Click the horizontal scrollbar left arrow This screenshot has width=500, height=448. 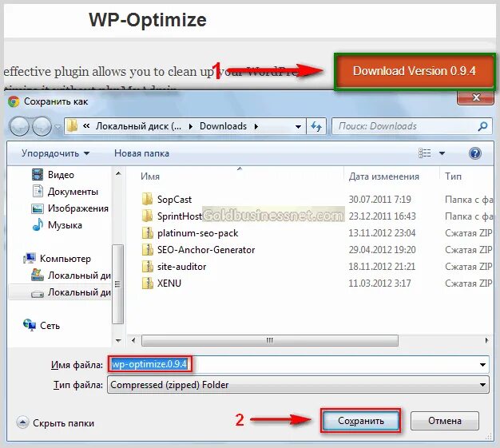click(x=133, y=340)
